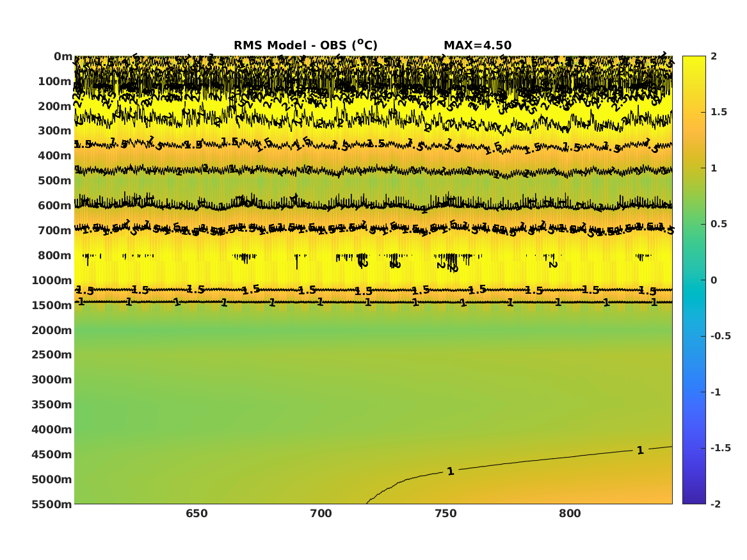
Task: Click the colorbar tick label '1.5'
Action: [719, 112]
